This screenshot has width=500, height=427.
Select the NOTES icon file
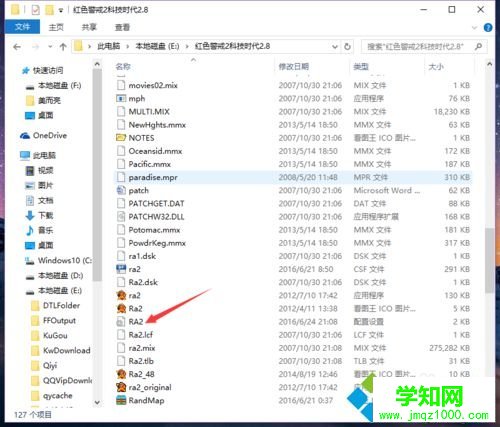pyautogui.click(x=121, y=138)
